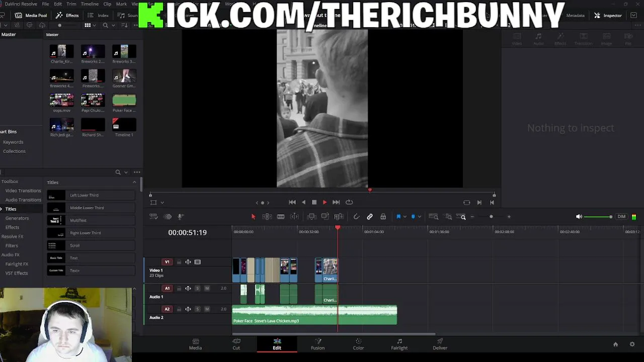This screenshot has height=362, width=644.
Task: Solo the Audio 2 track
Action: click(x=197, y=309)
